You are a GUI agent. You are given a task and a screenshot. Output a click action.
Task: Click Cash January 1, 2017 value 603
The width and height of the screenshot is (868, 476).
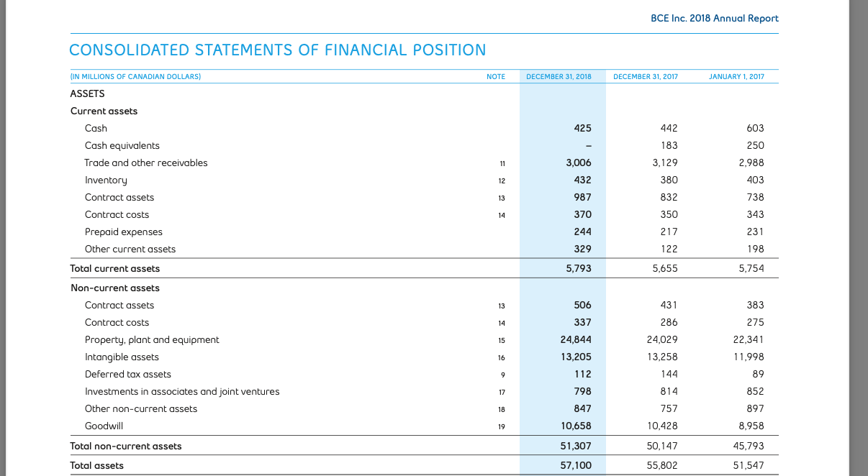tap(756, 128)
